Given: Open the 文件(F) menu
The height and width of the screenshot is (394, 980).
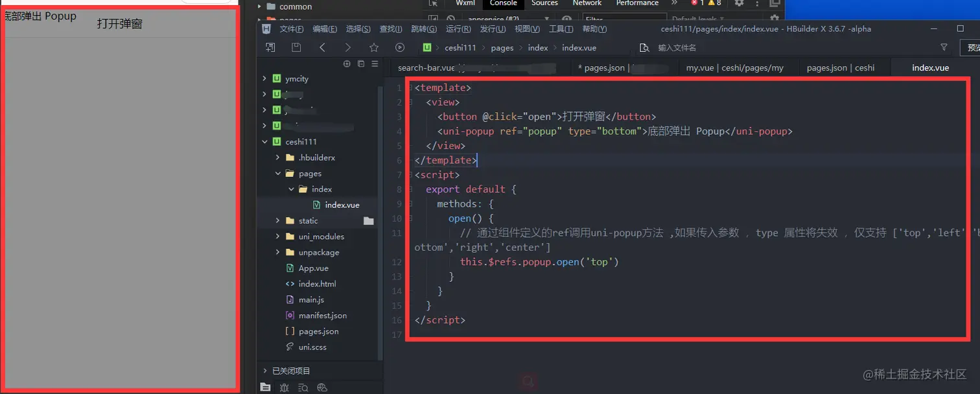Looking at the screenshot, I should point(292,29).
